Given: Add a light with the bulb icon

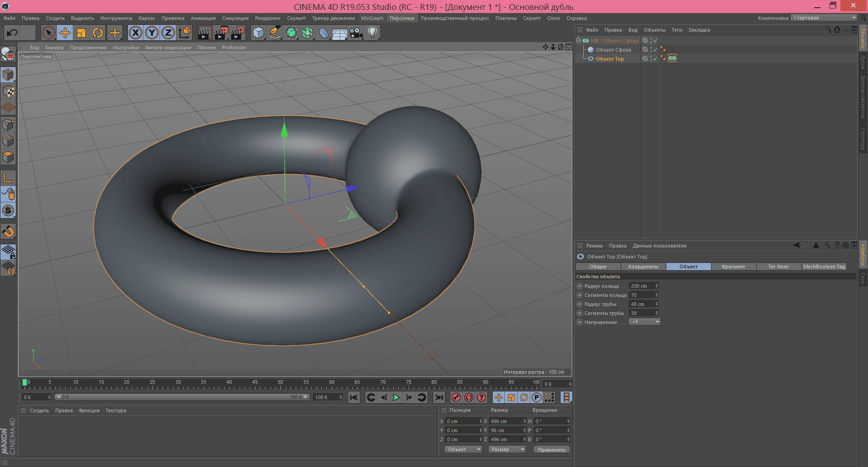Looking at the screenshot, I should click(x=373, y=33).
